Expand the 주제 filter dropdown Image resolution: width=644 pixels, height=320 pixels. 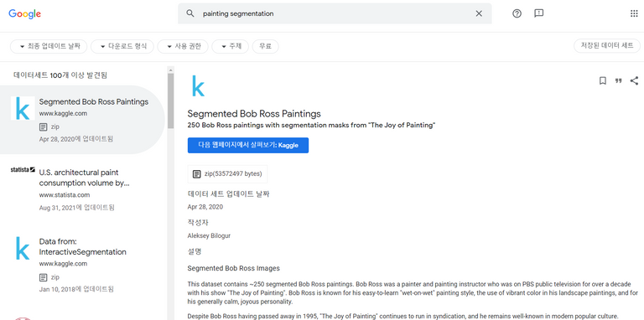coord(231,46)
